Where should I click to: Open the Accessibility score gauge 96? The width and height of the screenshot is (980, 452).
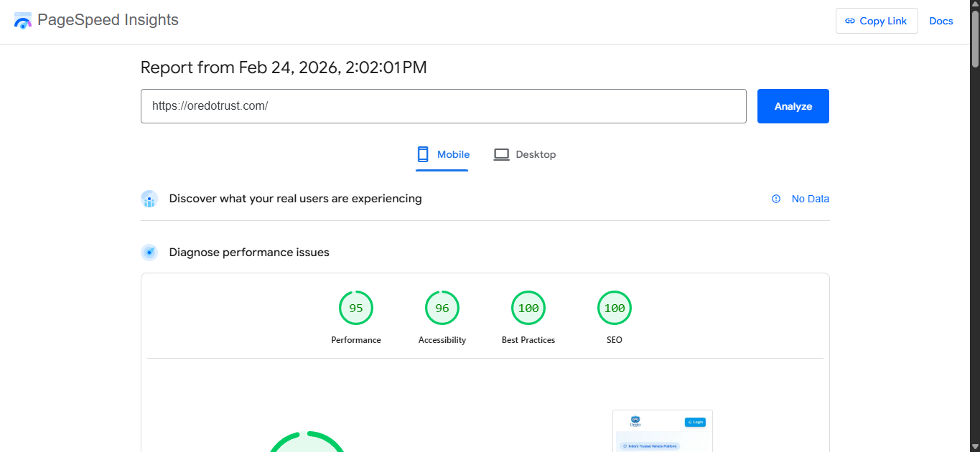442,308
